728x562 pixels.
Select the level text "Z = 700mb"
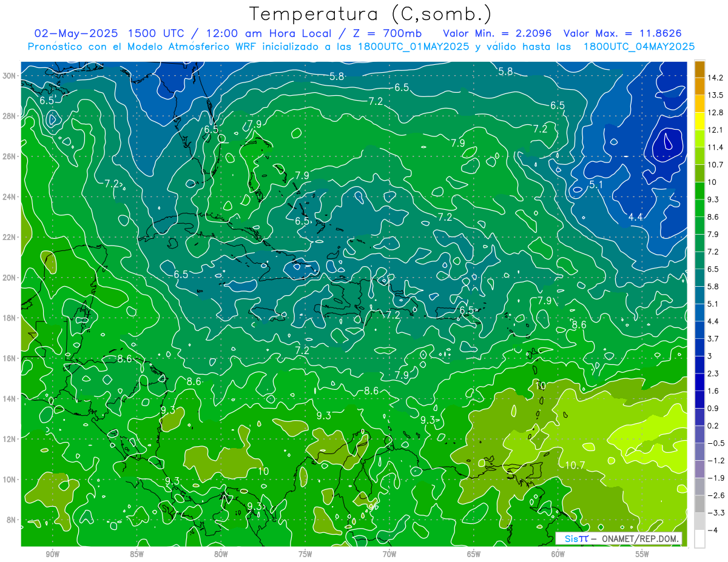coord(388,33)
